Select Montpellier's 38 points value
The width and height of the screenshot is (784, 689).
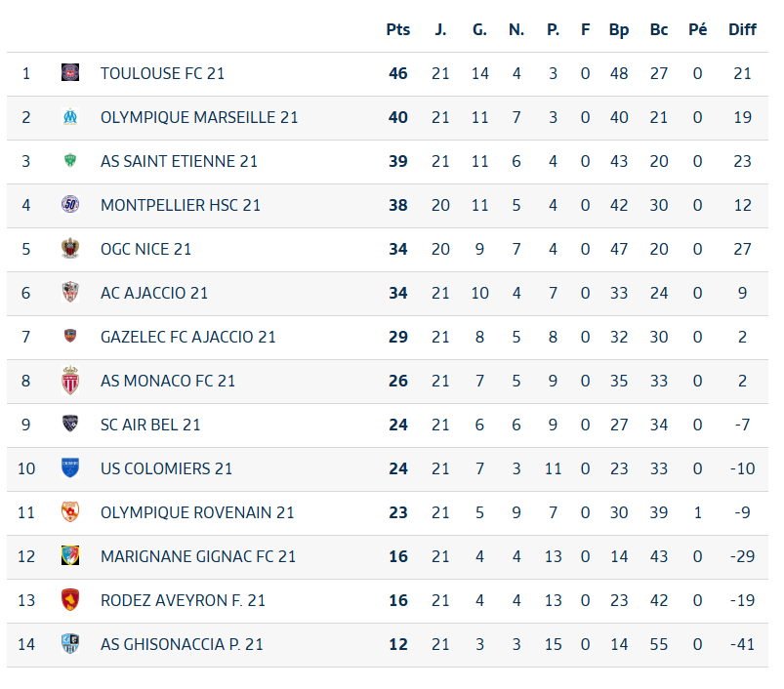point(398,205)
